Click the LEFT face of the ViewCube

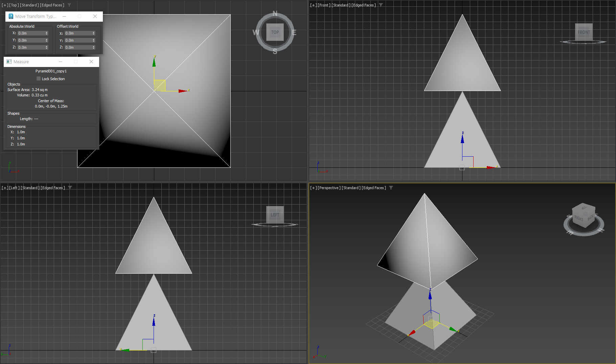(275, 215)
